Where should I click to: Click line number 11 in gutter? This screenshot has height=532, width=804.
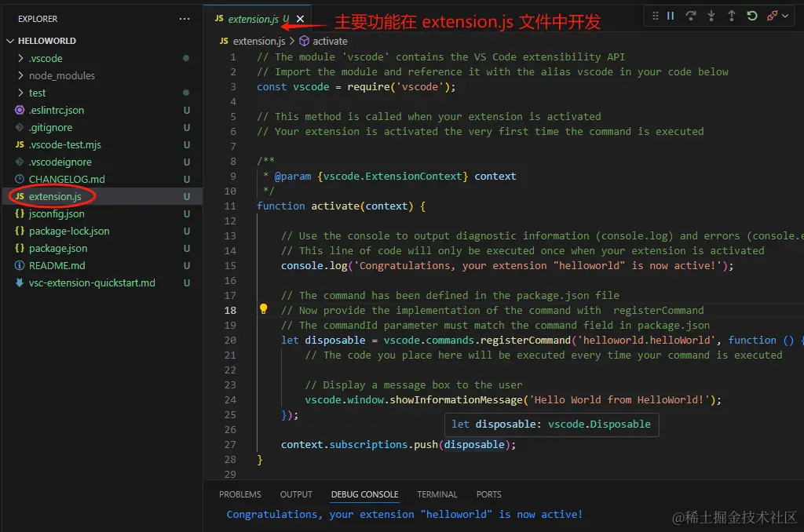pos(230,206)
